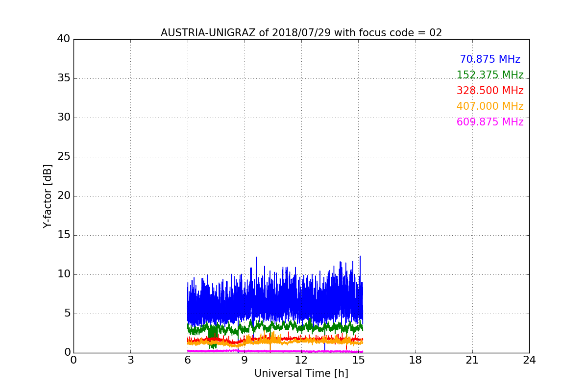This screenshot has width=588, height=392.
Task: Click the y-axis tick label 30
Action: 64,118
